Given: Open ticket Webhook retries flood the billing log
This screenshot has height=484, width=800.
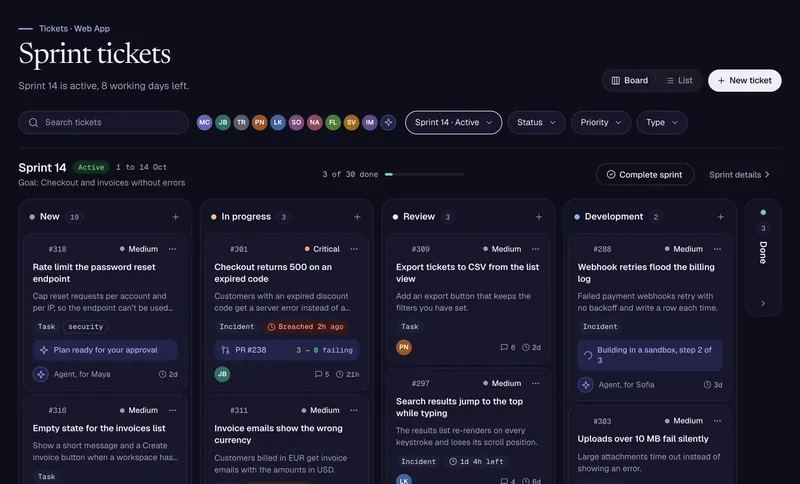Looking at the screenshot, I should (646, 273).
